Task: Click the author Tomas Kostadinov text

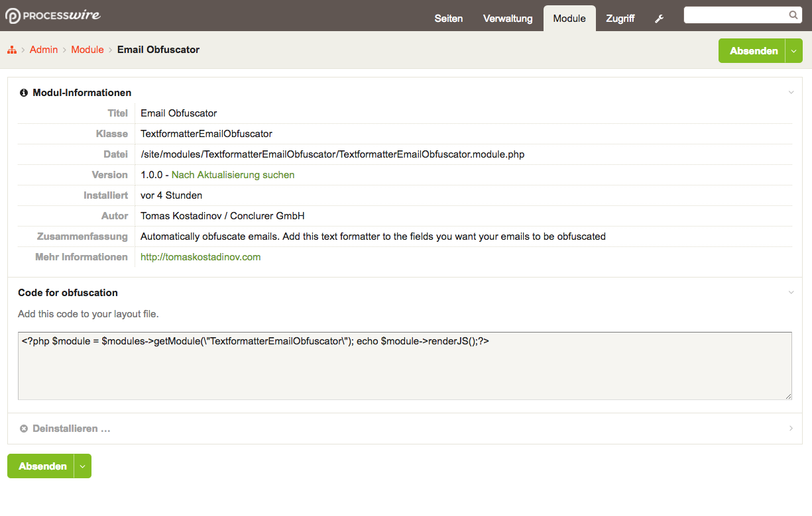Action: click(223, 216)
